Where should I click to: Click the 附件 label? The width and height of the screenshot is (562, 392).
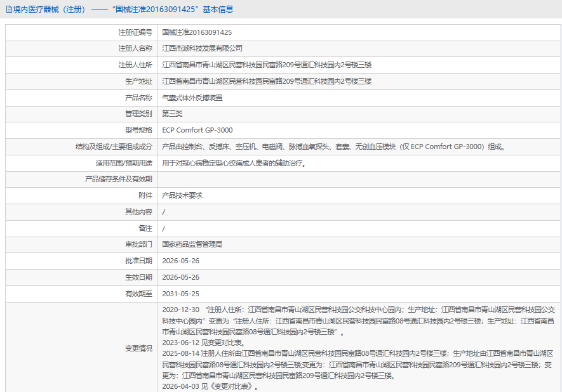tap(145, 195)
